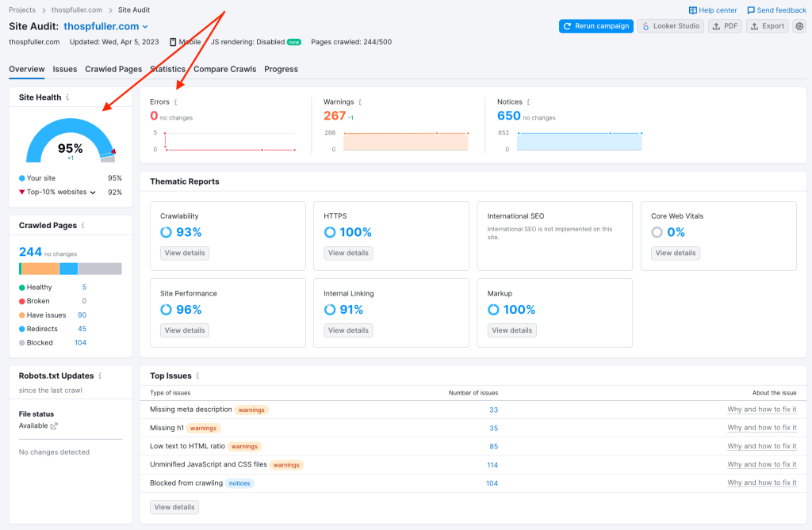Click View details under Top Issues
The height and width of the screenshot is (530, 812).
coord(174,507)
